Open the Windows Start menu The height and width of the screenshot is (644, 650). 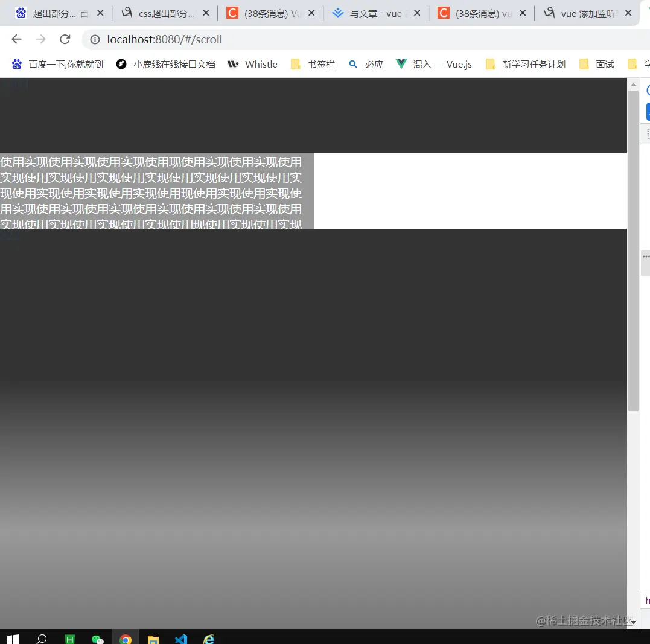[x=13, y=639]
